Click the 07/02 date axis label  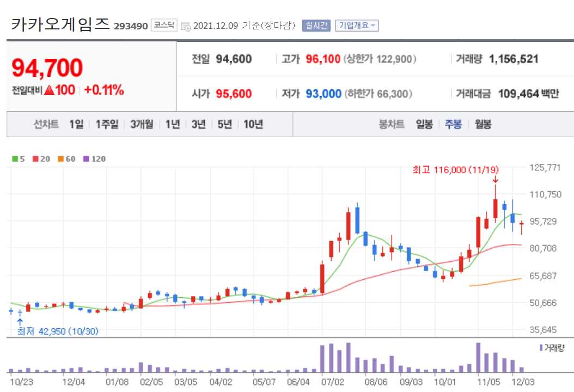coord(333,382)
